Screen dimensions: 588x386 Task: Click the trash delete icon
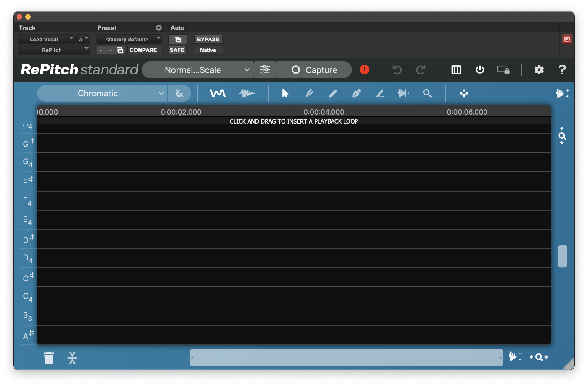point(49,358)
